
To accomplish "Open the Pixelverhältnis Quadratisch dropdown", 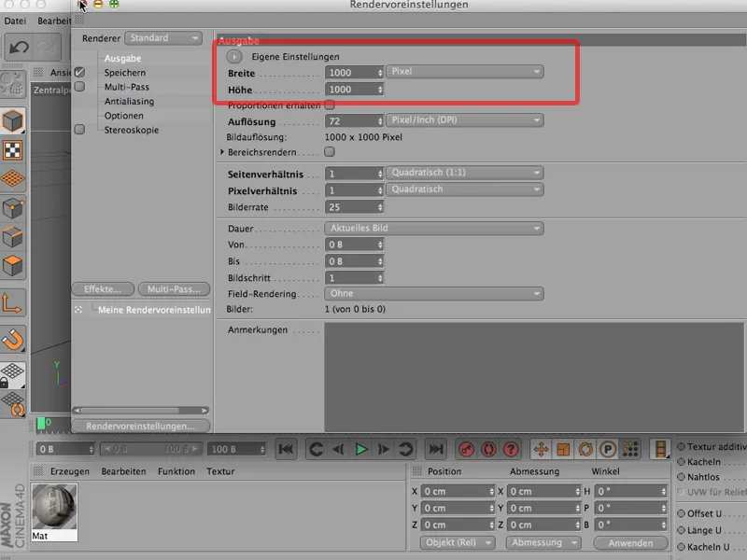I will click(x=464, y=189).
